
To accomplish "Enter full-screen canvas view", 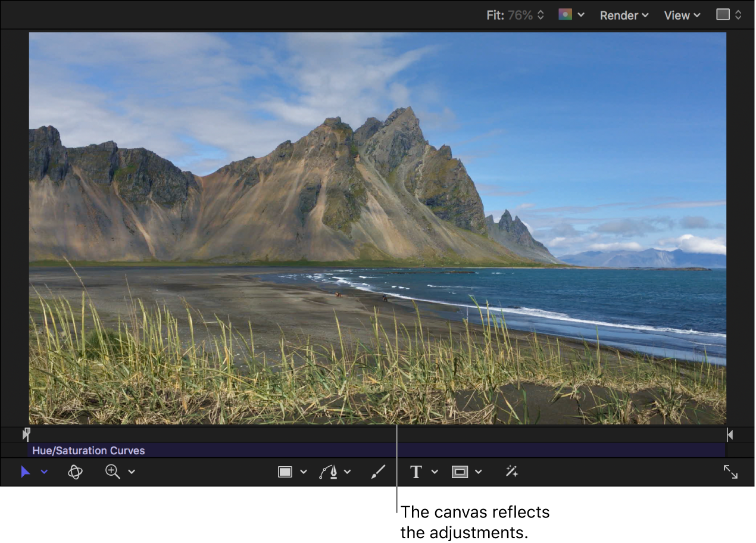I will [x=731, y=472].
